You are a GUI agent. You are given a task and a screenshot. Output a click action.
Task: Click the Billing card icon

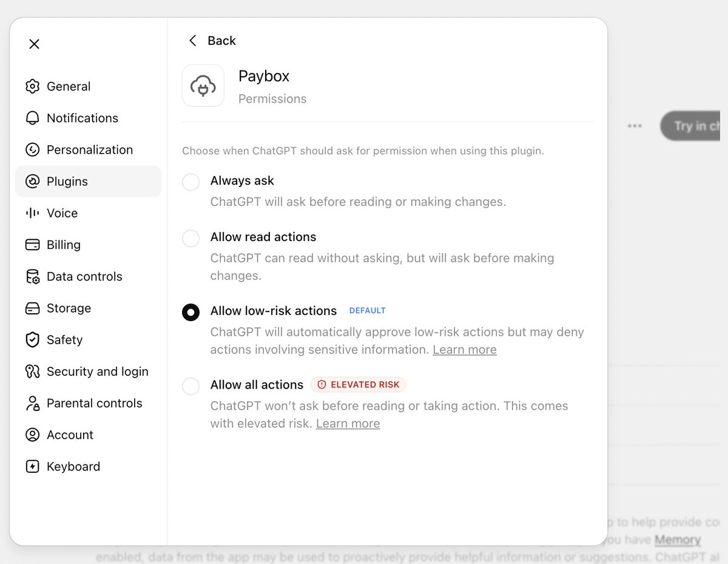pos(32,245)
